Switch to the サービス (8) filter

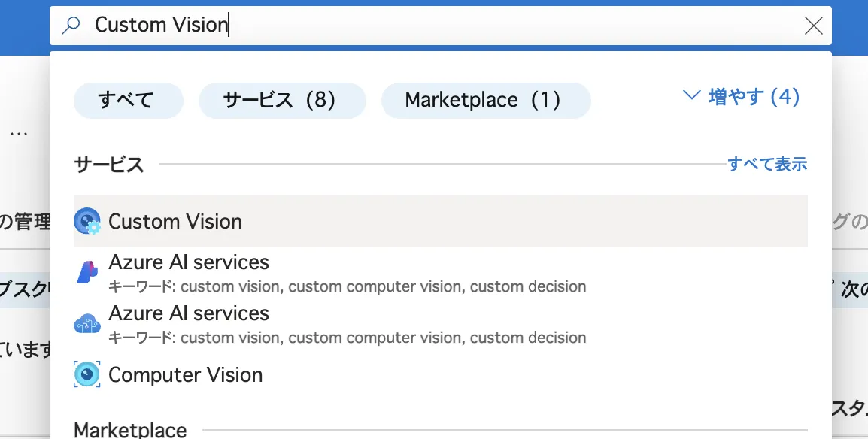point(282,99)
